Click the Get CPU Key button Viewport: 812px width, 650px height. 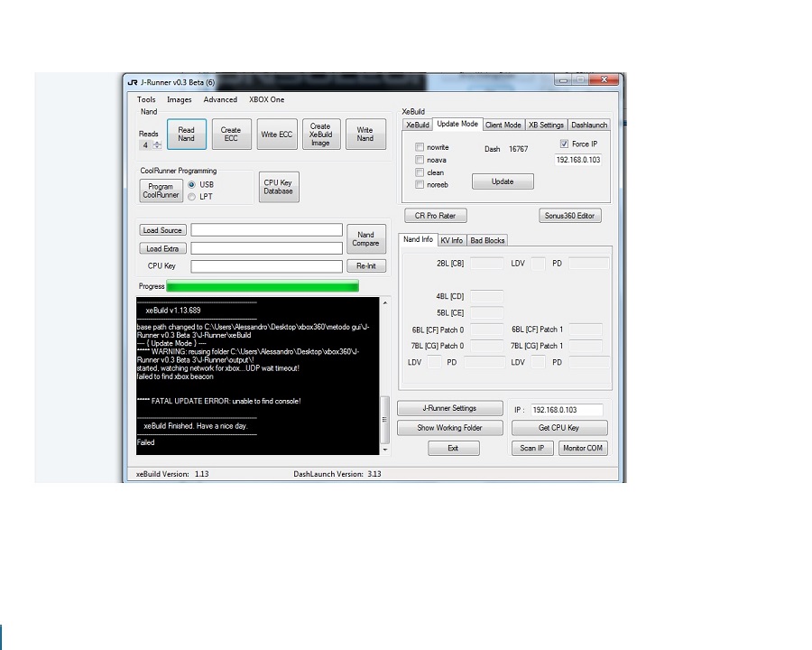click(x=559, y=428)
